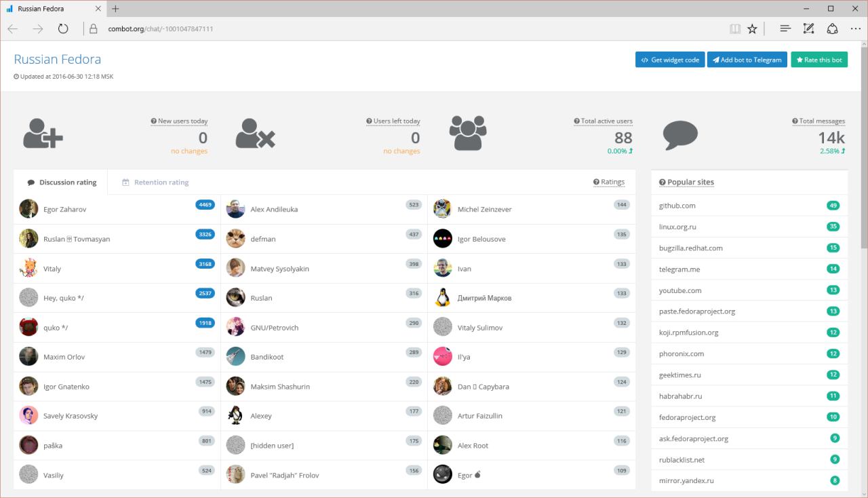This screenshot has width=868, height=498.
Task: Open the Make a Web Note icon
Action: [808, 29]
